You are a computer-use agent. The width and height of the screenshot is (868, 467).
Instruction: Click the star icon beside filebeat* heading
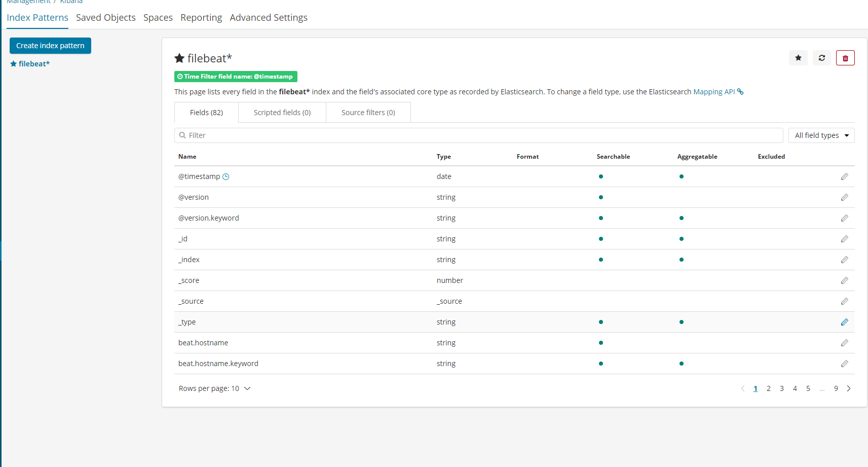[x=179, y=58]
